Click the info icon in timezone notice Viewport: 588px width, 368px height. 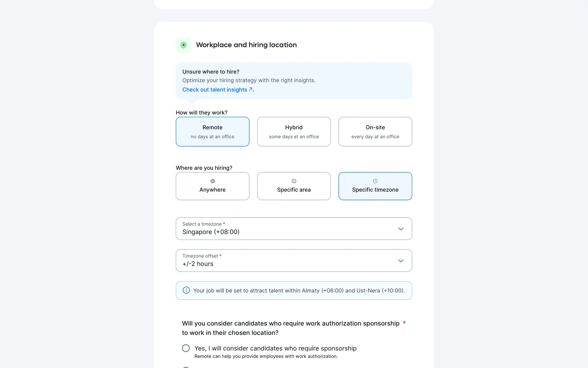click(x=186, y=290)
